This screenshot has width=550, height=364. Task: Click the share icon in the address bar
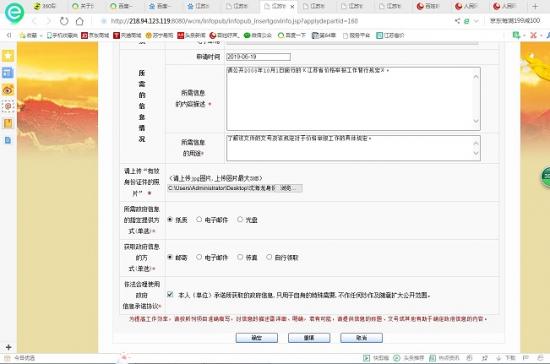click(457, 21)
